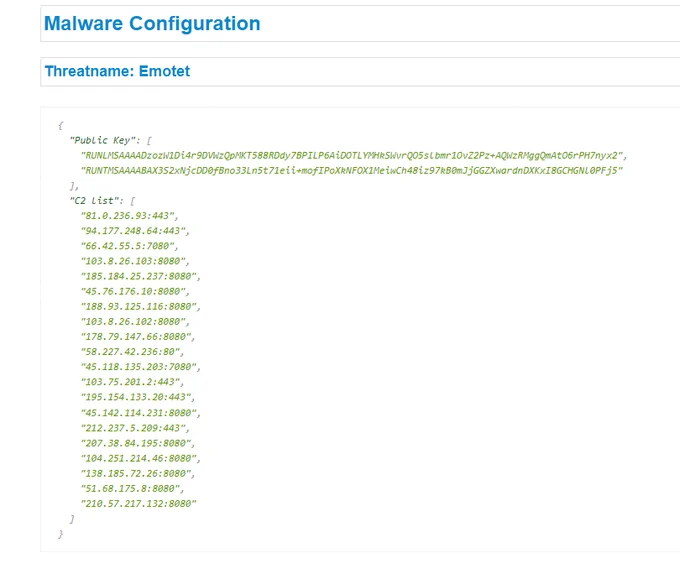
Task: Click the "Public Key" key label
Action: (102, 140)
